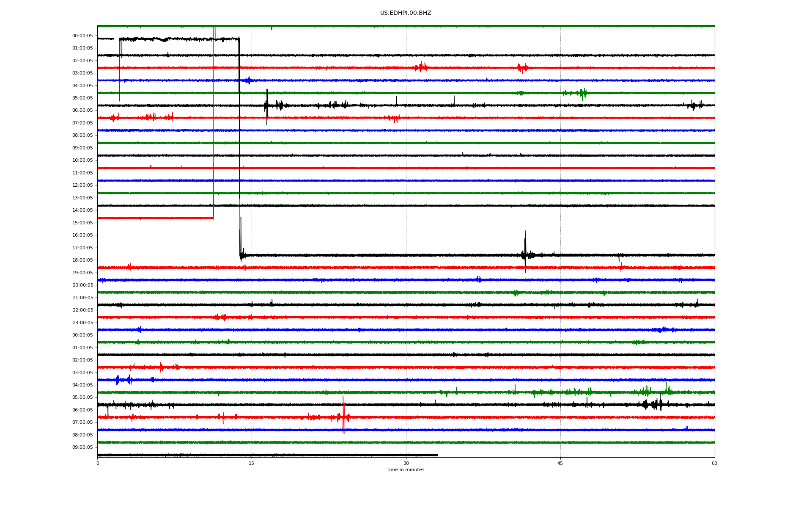812x508 pixels.
Task: Pick the 18:00:05 trace time label
Action: coord(82,260)
